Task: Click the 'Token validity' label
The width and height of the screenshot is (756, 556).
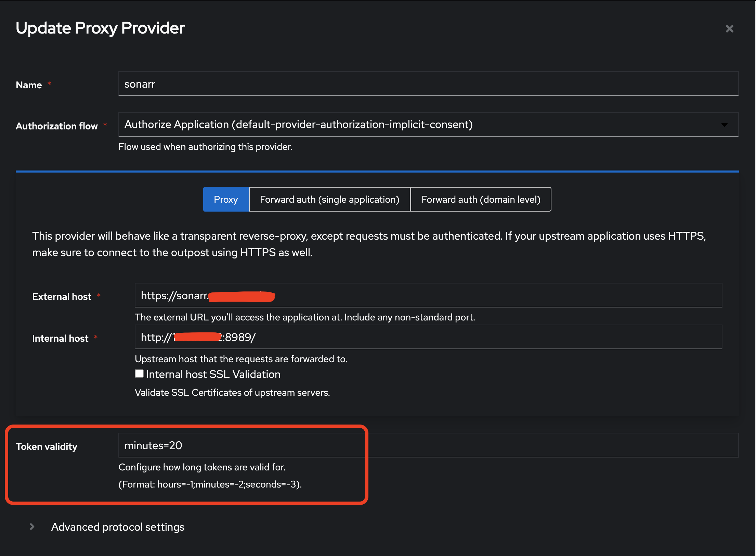Action: [x=47, y=446]
